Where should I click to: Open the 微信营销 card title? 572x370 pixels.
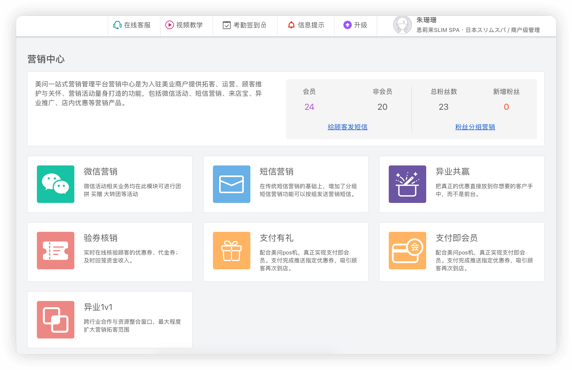(100, 171)
